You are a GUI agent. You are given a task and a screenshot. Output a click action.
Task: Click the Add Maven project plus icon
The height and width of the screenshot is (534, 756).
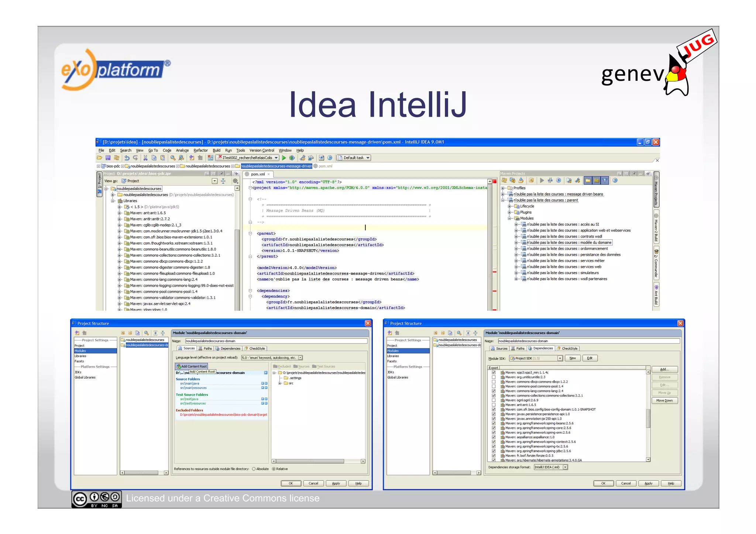click(x=531, y=180)
